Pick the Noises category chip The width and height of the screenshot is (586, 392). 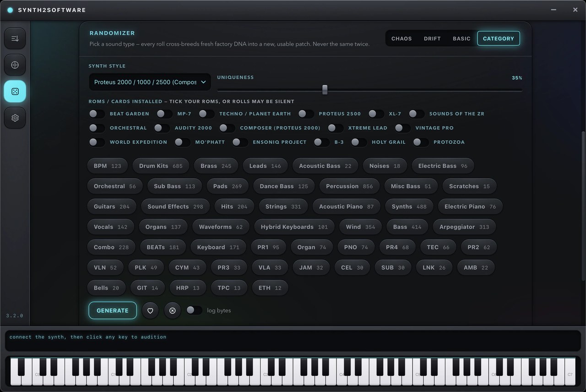point(385,166)
